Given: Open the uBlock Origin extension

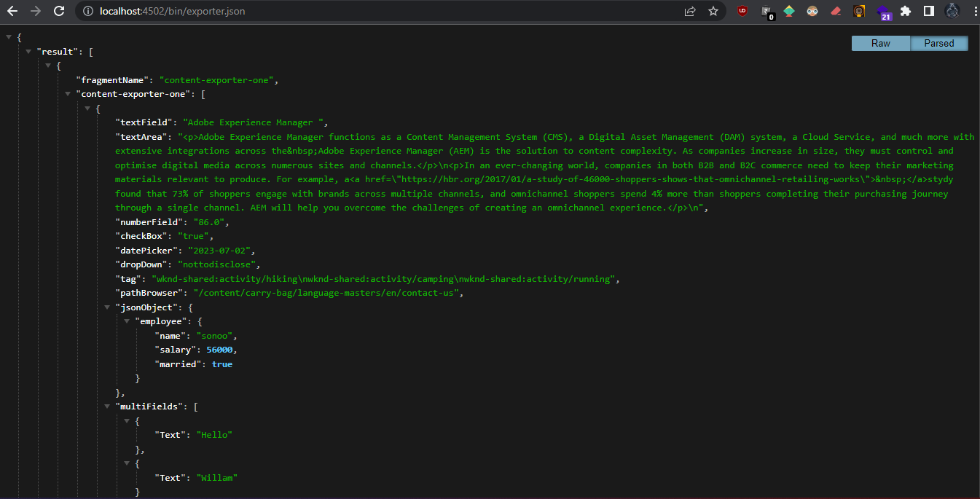Looking at the screenshot, I should 742,11.
